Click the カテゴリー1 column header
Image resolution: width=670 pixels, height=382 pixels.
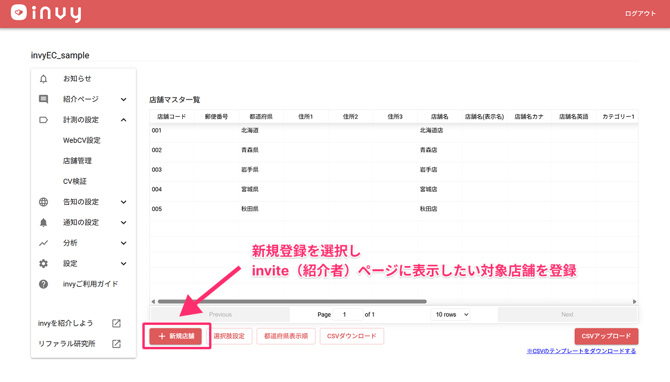(x=618, y=117)
